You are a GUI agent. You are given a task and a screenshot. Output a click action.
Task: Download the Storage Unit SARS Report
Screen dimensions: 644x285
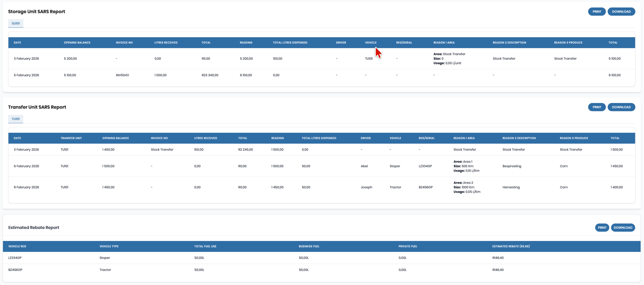click(621, 12)
